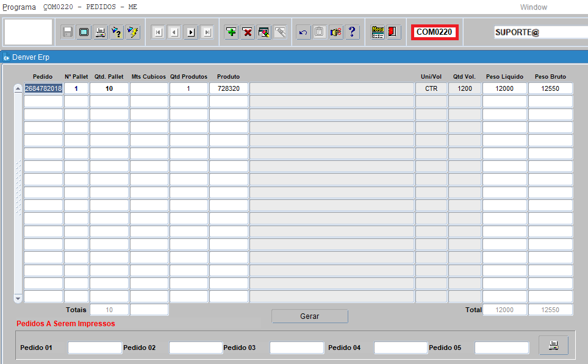Click the Peso Bruto cell showing 12550

point(550,88)
